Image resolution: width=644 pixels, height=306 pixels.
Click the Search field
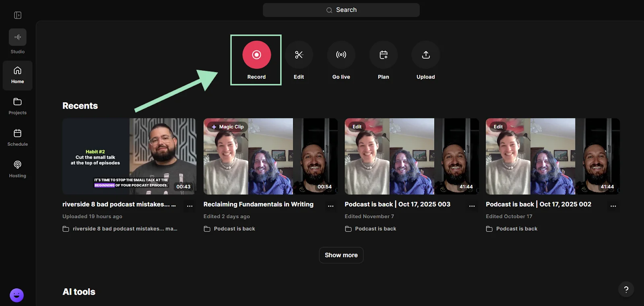(x=341, y=10)
